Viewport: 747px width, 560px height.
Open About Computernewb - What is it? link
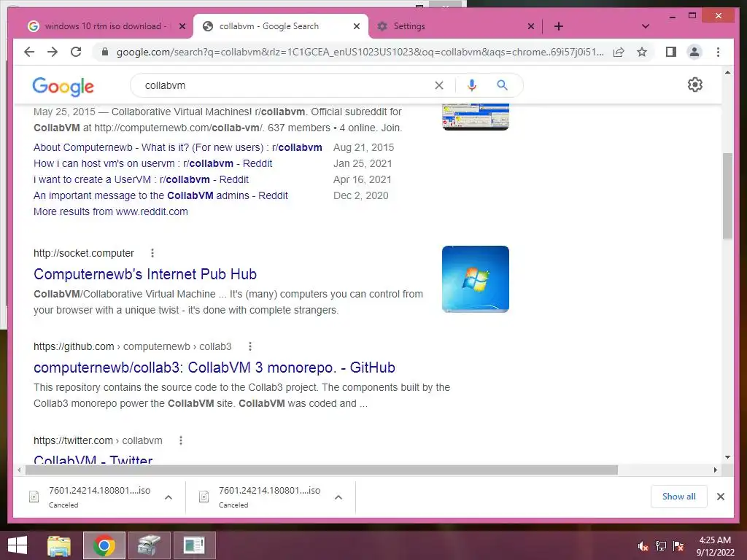coord(178,147)
